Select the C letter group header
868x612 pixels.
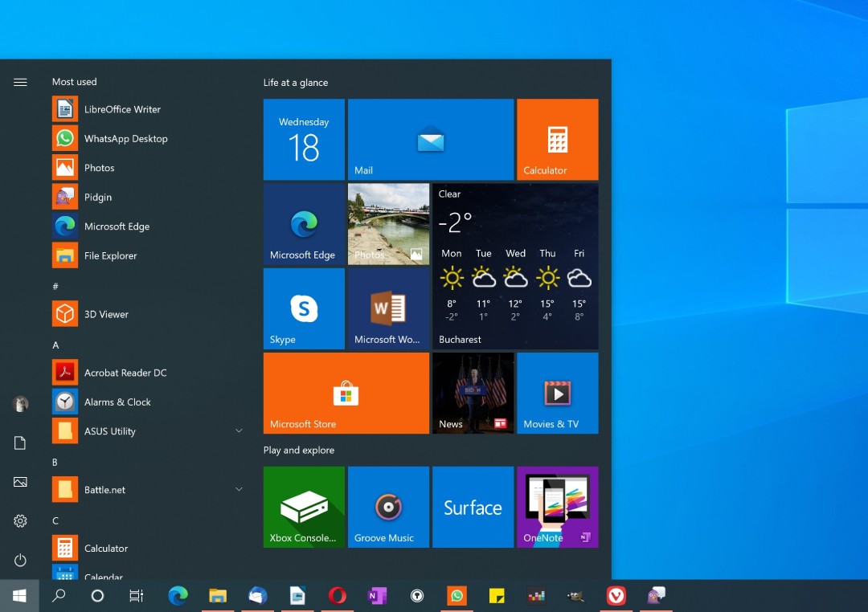[55, 520]
